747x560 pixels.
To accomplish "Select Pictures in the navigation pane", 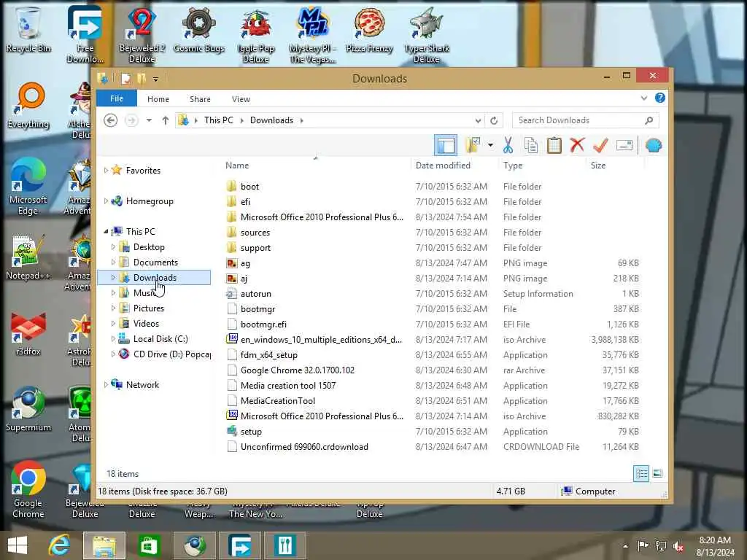I will 148,308.
